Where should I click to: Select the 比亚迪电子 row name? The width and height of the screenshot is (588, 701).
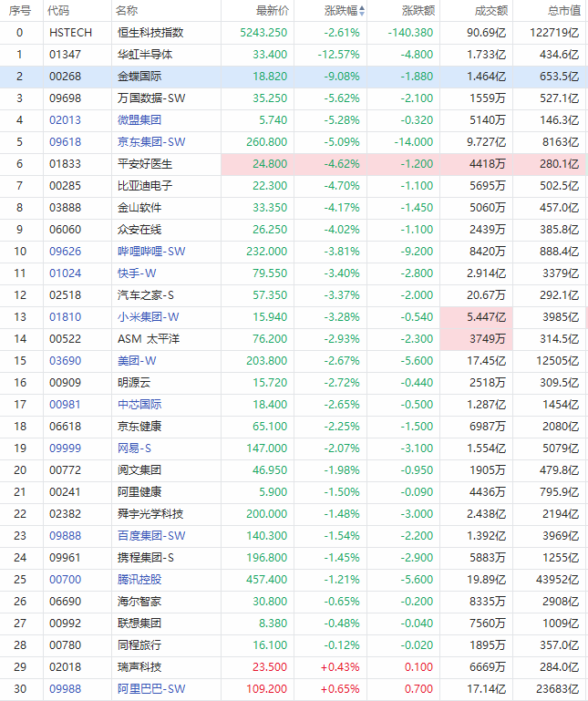coord(145,186)
